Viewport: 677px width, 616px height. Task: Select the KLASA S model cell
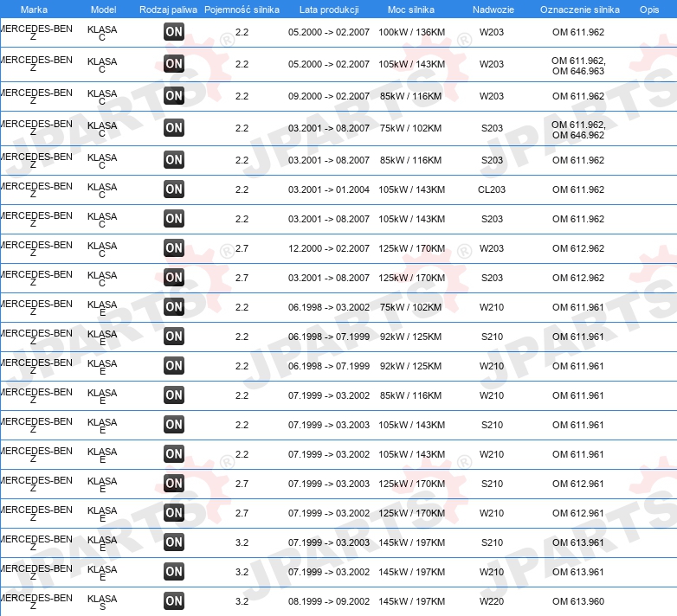coord(102,602)
